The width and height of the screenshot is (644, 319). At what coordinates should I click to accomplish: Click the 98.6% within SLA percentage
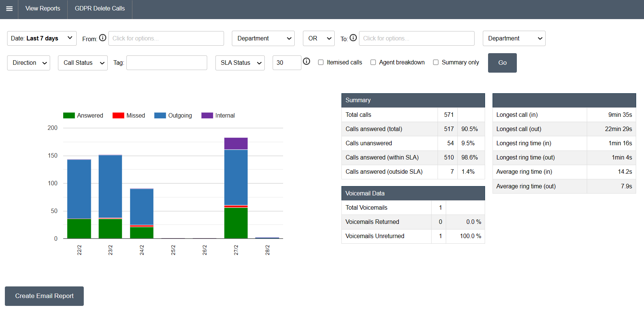click(469, 158)
